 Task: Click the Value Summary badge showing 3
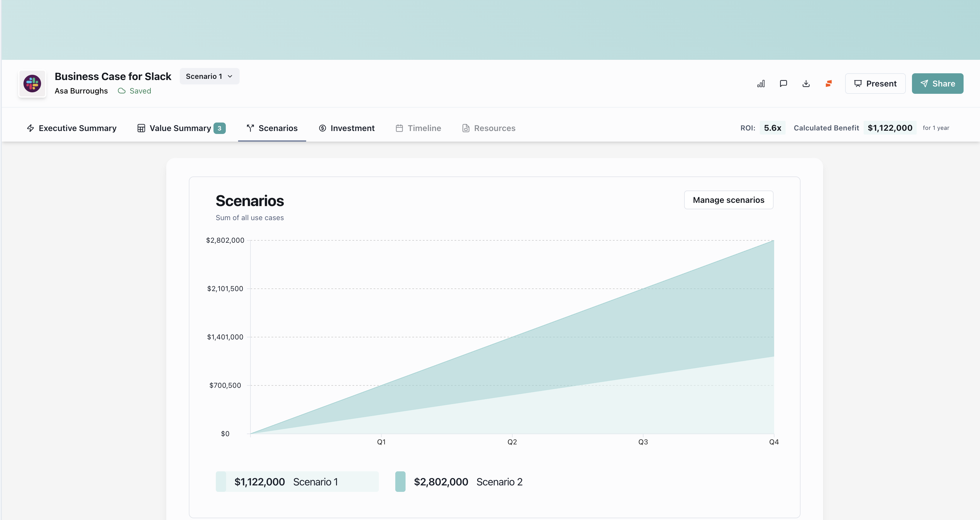pyautogui.click(x=220, y=128)
